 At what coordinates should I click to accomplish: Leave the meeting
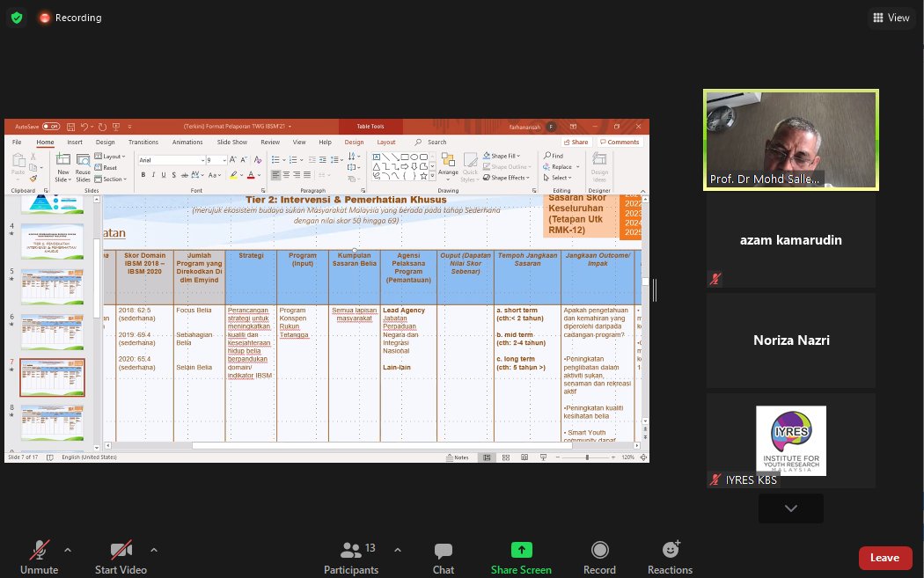(x=884, y=558)
